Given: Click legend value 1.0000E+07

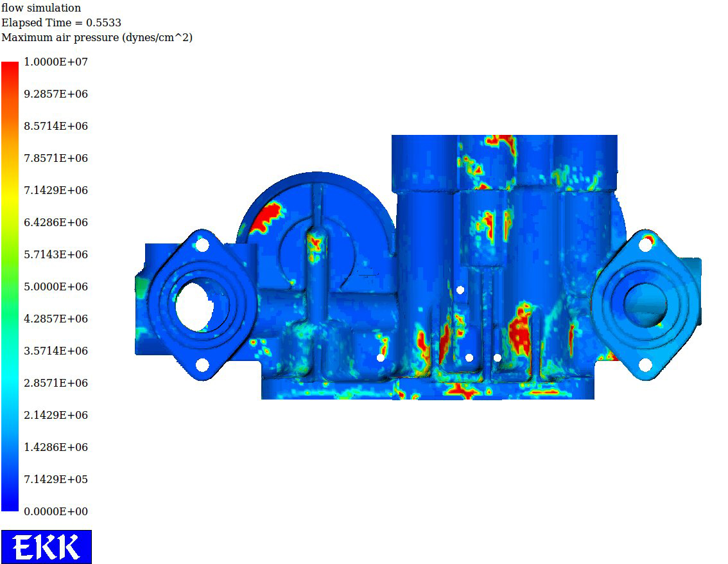Looking at the screenshot, I should pyautogui.click(x=56, y=62).
